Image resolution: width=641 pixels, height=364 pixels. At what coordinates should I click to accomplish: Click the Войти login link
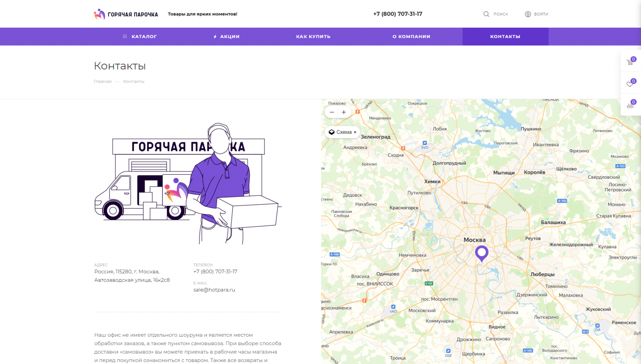point(541,14)
